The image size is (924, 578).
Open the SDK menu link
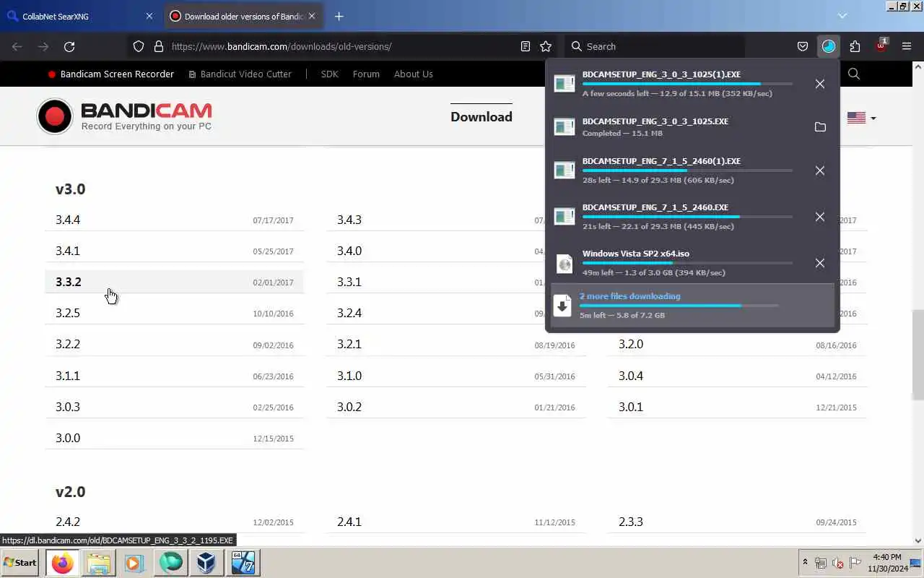pos(329,74)
